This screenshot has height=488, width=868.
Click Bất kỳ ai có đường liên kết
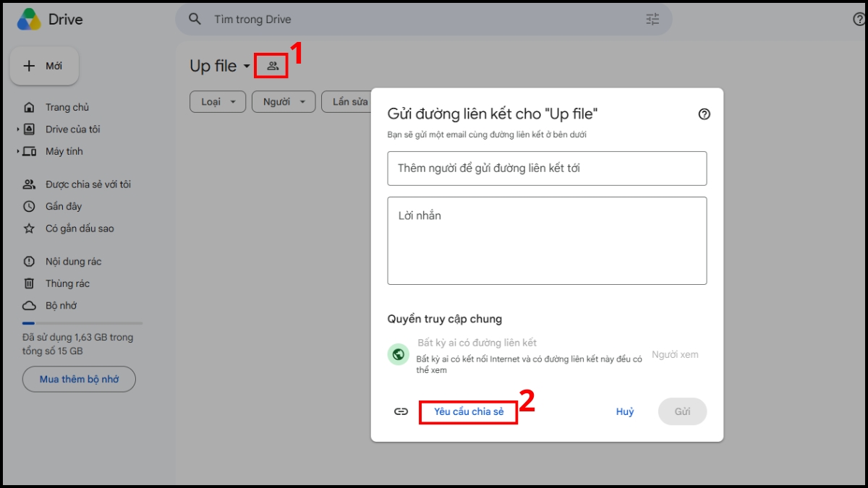point(477,343)
